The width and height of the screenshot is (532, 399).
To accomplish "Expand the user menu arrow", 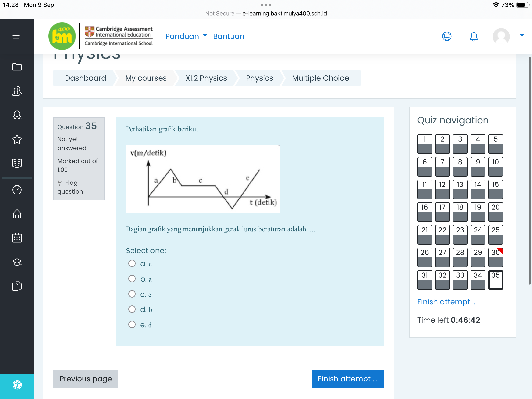I will (522, 36).
